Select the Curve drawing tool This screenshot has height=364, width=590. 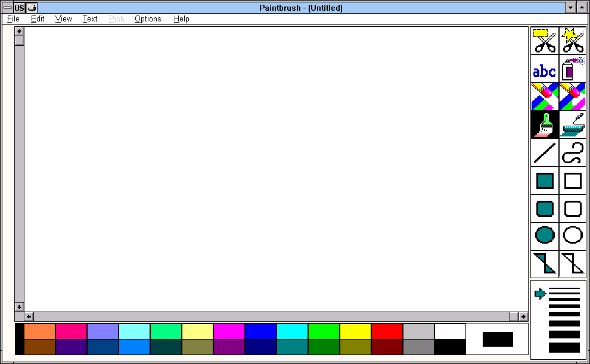point(573,153)
